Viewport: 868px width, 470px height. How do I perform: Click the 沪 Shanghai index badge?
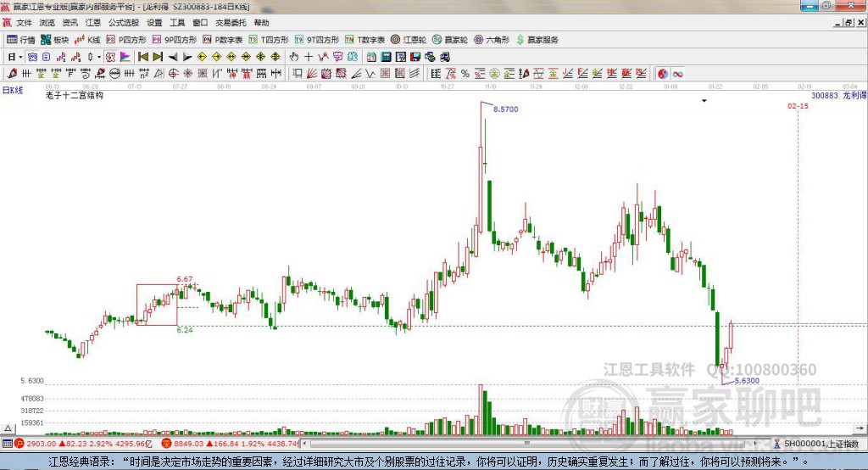tap(19, 444)
